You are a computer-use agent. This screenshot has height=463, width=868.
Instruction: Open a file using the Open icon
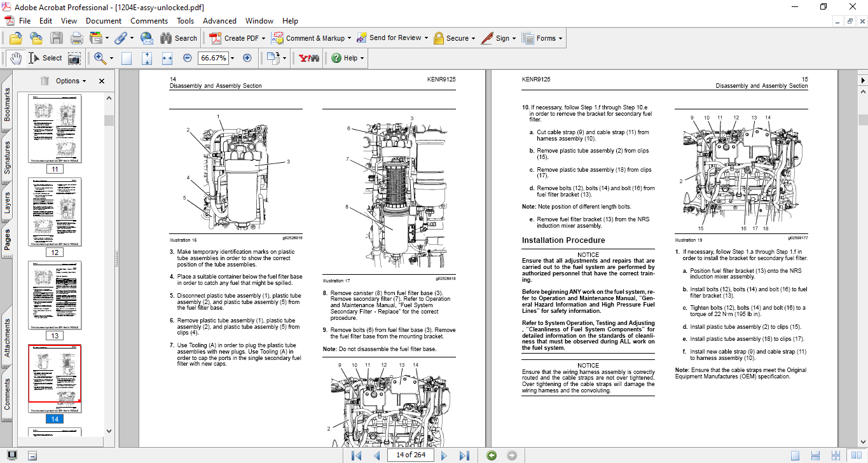[x=15, y=38]
